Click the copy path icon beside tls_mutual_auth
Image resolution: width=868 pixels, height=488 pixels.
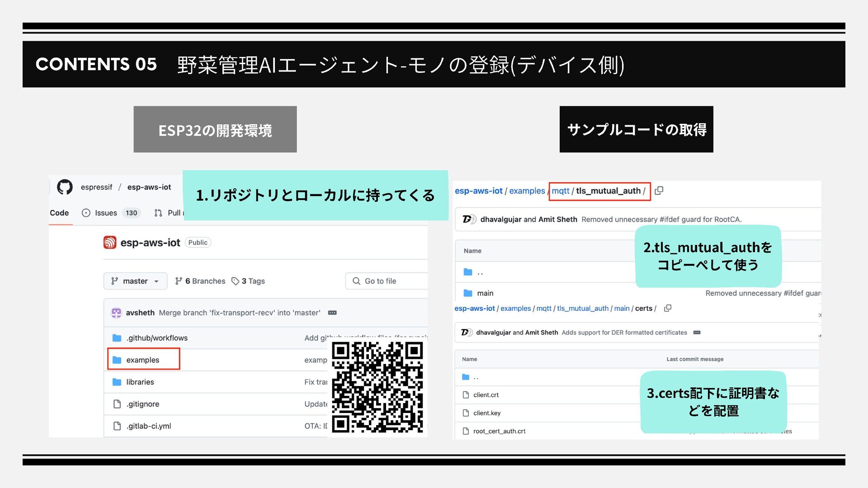click(659, 191)
